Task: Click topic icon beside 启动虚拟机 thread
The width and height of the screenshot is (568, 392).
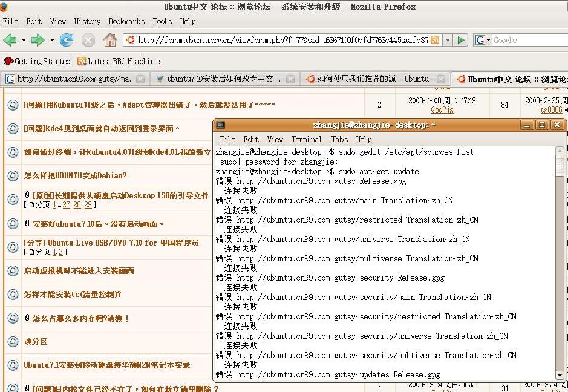Action: point(13,270)
